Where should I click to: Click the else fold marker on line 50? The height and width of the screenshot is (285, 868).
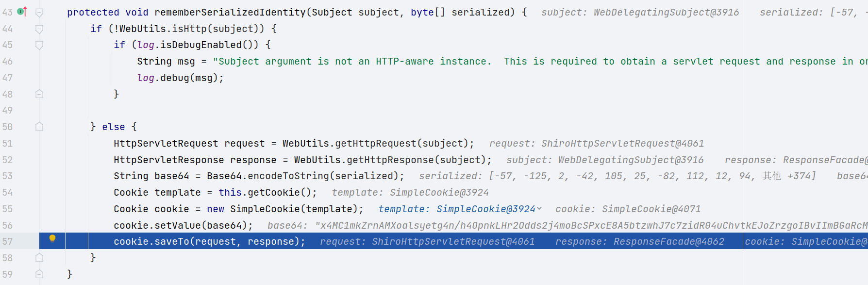coord(39,127)
